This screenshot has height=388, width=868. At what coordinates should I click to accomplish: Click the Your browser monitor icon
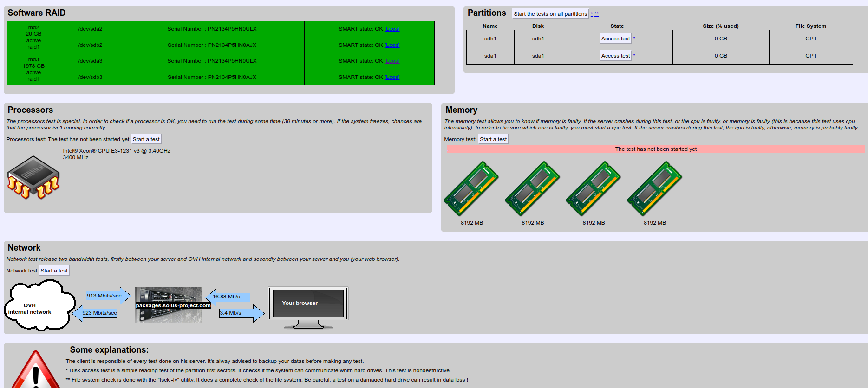tap(308, 308)
